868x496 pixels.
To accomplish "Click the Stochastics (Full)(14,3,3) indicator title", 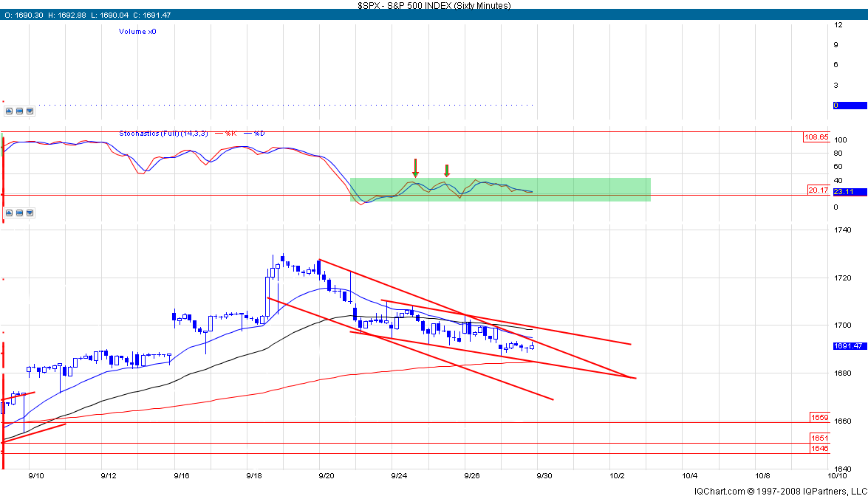I will 163,133.
